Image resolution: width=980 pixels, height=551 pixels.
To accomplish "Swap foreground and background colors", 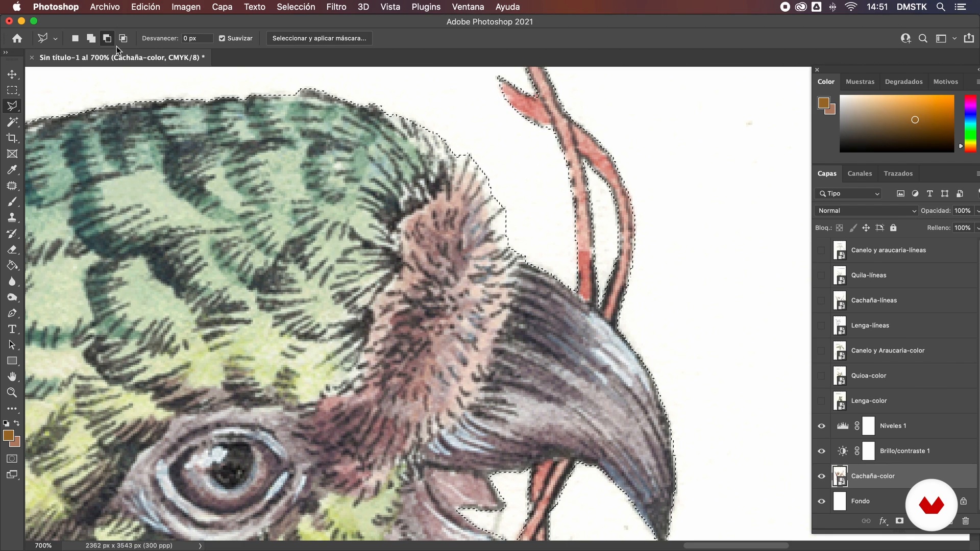I will (x=16, y=423).
